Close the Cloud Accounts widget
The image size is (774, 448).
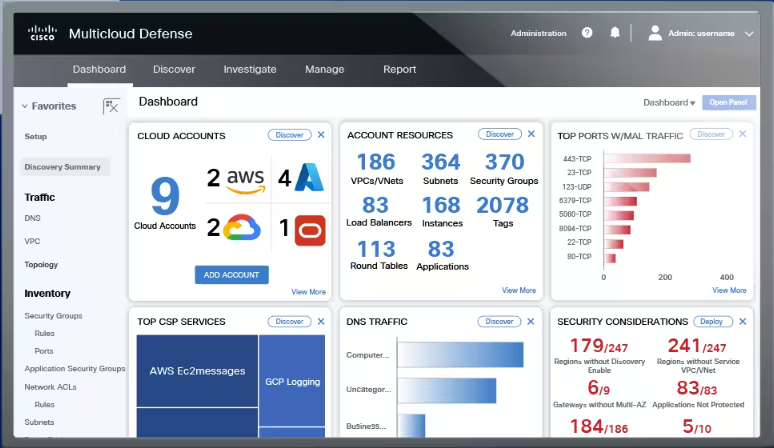(x=321, y=135)
